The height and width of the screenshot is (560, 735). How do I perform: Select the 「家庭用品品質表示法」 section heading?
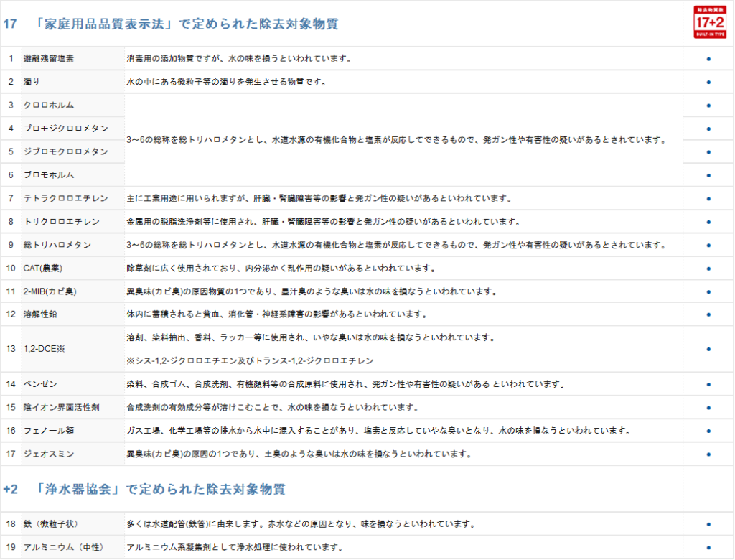pos(187,24)
